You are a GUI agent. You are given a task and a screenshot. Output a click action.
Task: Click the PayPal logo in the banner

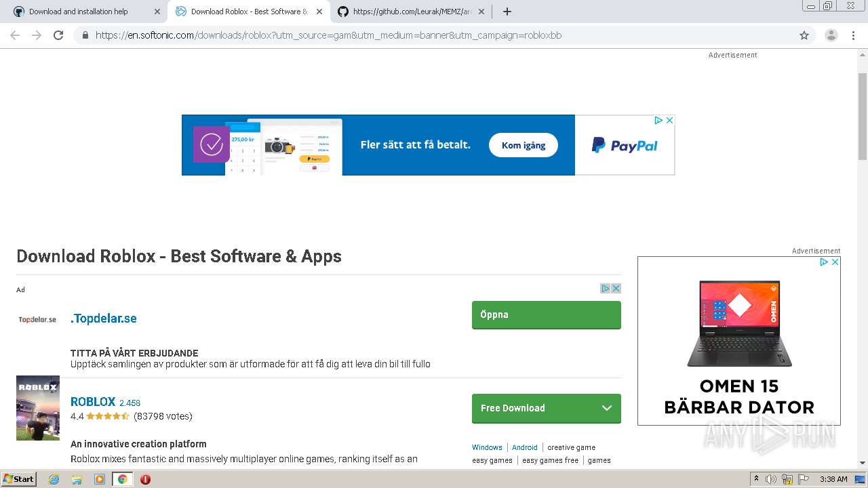(x=625, y=145)
